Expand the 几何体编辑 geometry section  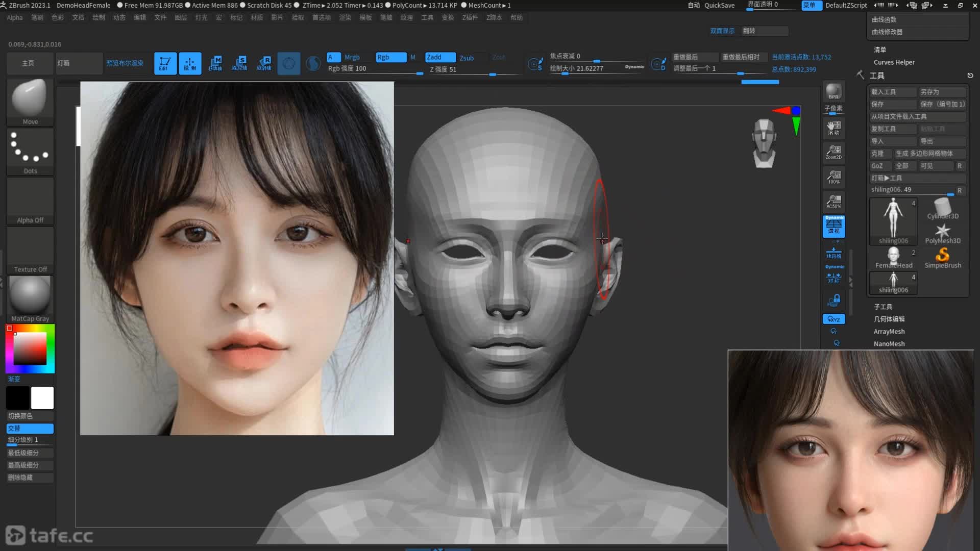pos(889,319)
